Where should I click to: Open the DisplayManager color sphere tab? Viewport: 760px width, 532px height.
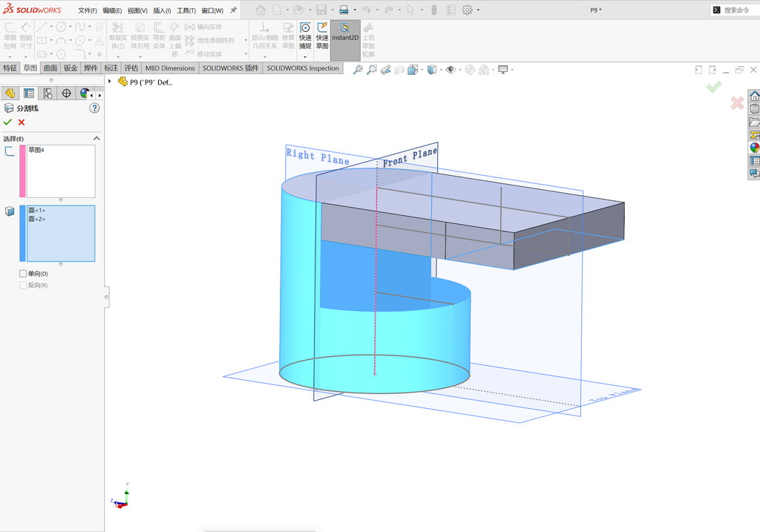85,93
